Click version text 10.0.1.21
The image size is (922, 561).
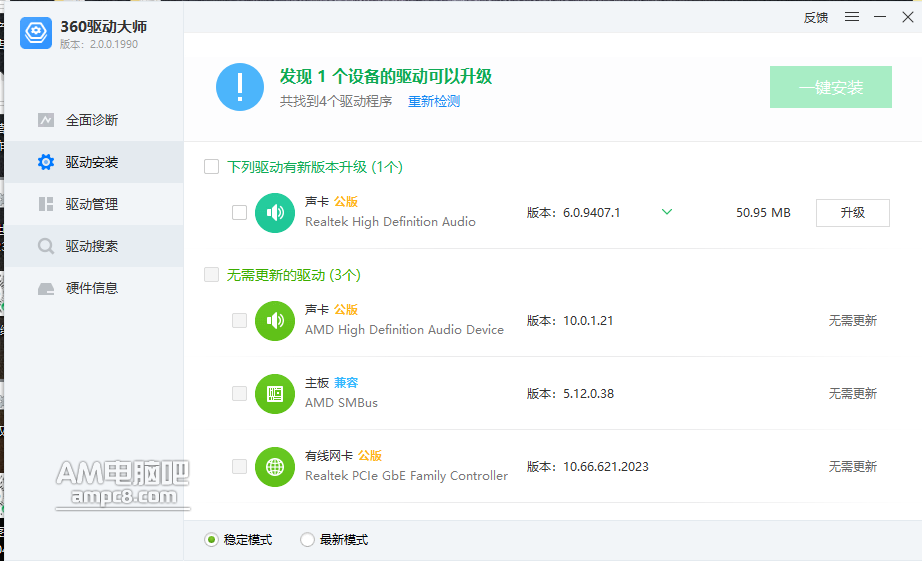(x=588, y=321)
